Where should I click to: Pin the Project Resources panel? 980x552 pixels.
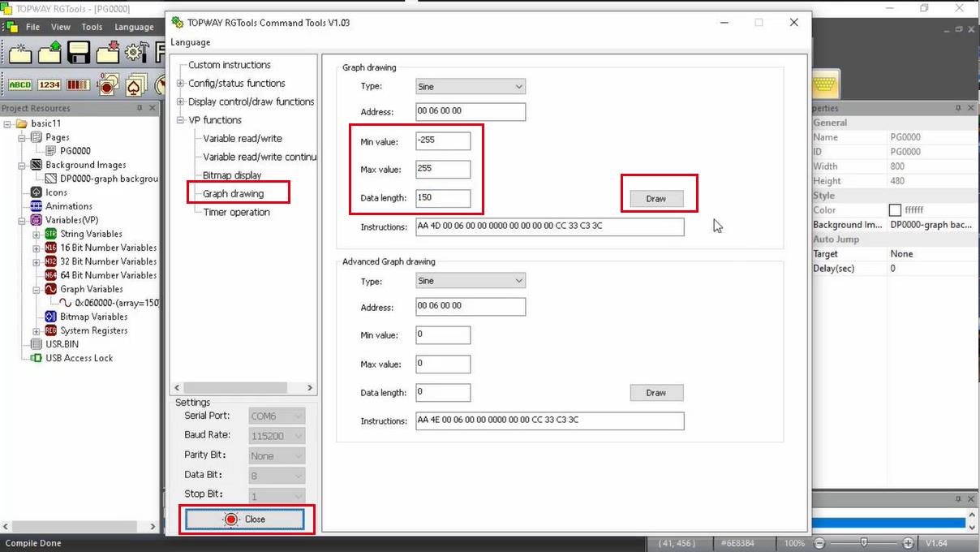point(140,108)
